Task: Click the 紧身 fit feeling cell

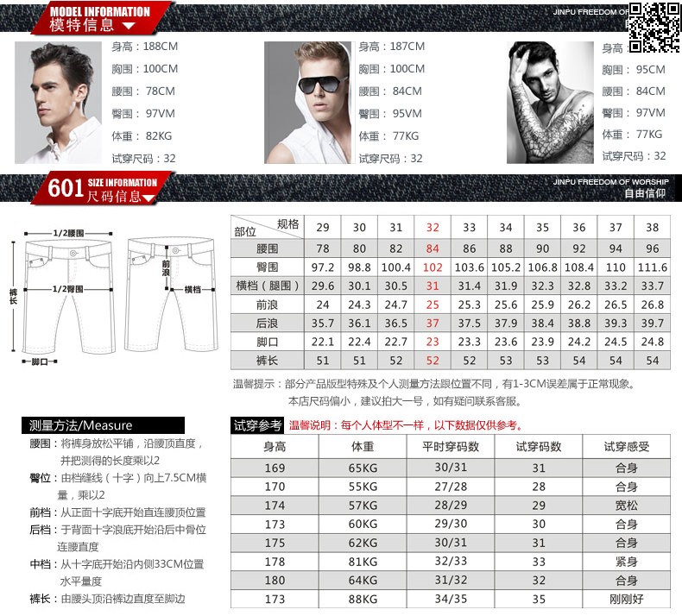Action: point(627,562)
